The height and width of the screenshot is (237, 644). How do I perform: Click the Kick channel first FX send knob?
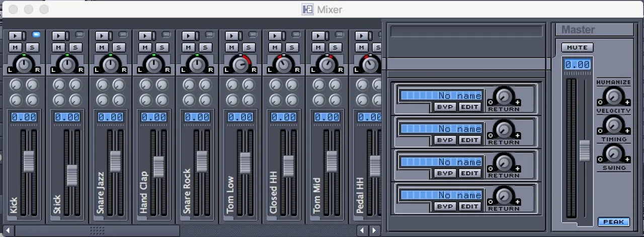click(16, 85)
